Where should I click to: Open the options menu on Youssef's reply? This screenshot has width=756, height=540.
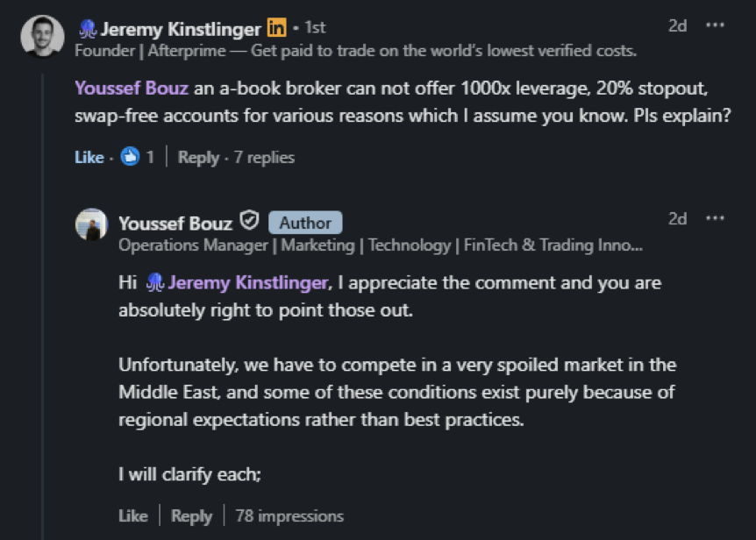click(717, 217)
